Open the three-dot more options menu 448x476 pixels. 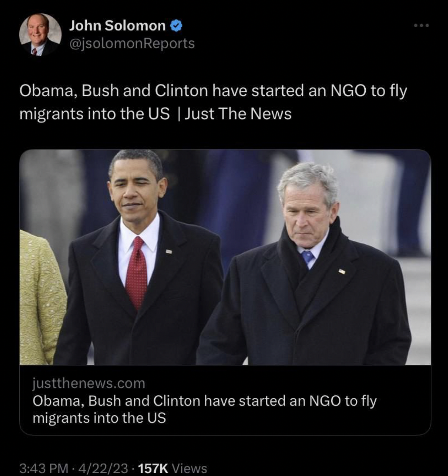click(x=421, y=25)
